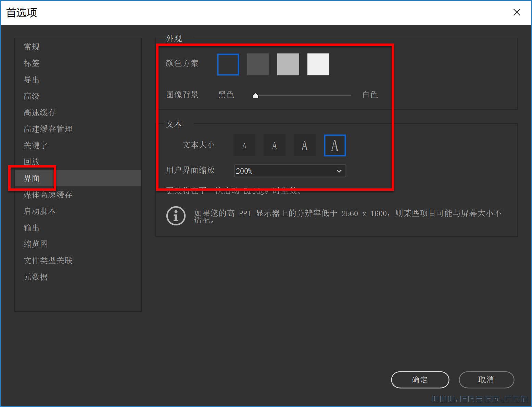This screenshot has height=407, width=532.
Task: Choose the smallest text size option
Action: click(x=244, y=145)
